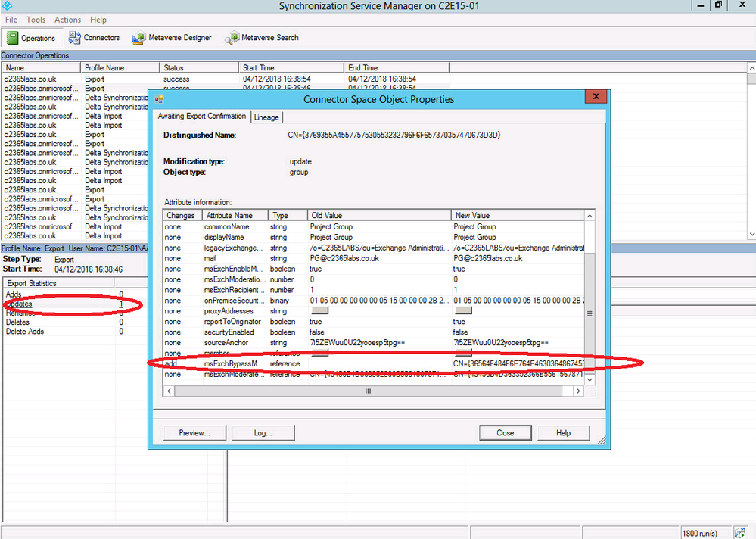Click the Preview... button

(194, 433)
